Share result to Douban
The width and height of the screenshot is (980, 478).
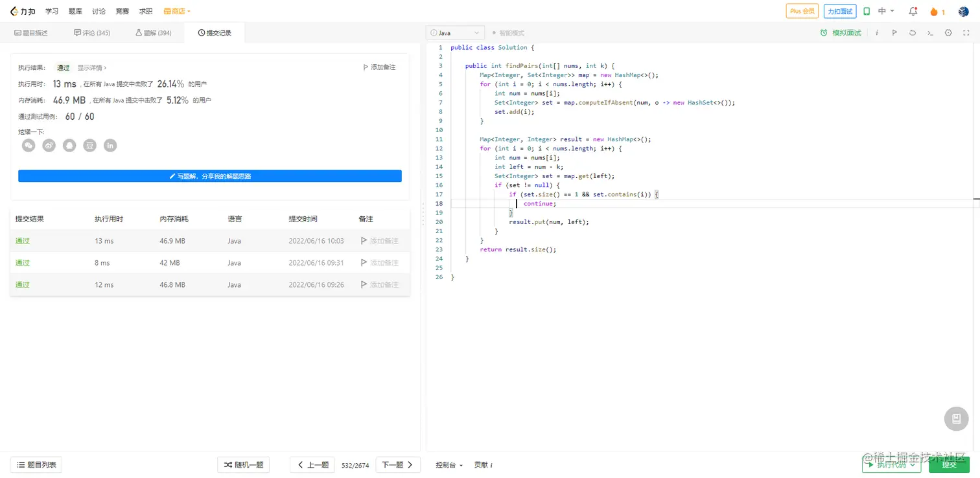pos(90,146)
